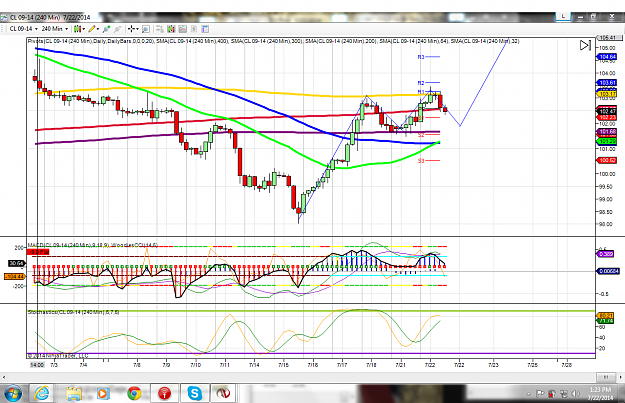Click the 7/10 date axis label
Viewport: 625px width, 403px height.
(x=196, y=365)
